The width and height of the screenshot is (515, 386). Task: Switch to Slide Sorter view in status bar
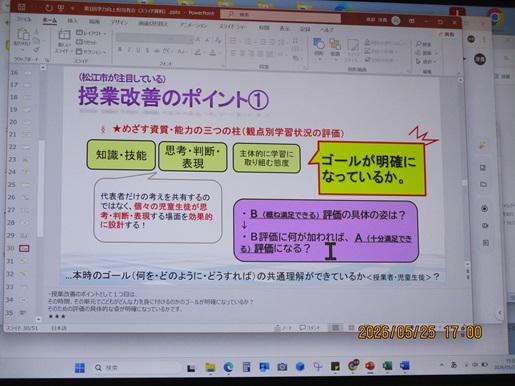click(x=351, y=328)
